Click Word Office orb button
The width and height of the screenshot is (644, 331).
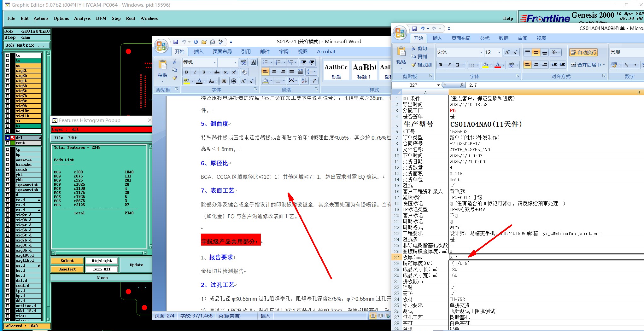tap(161, 46)
